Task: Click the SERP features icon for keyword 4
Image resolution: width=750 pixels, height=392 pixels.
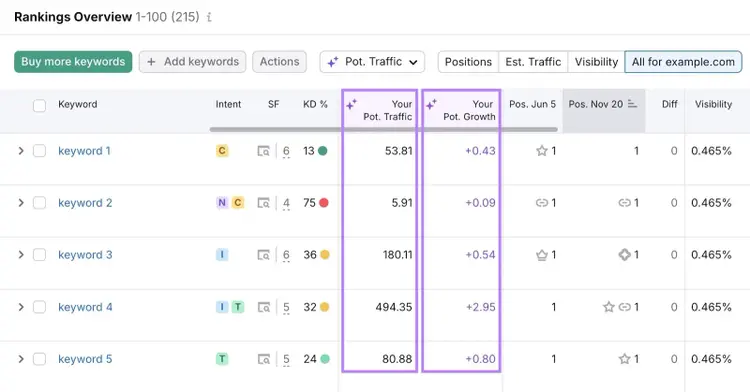Action: (263, 307)
